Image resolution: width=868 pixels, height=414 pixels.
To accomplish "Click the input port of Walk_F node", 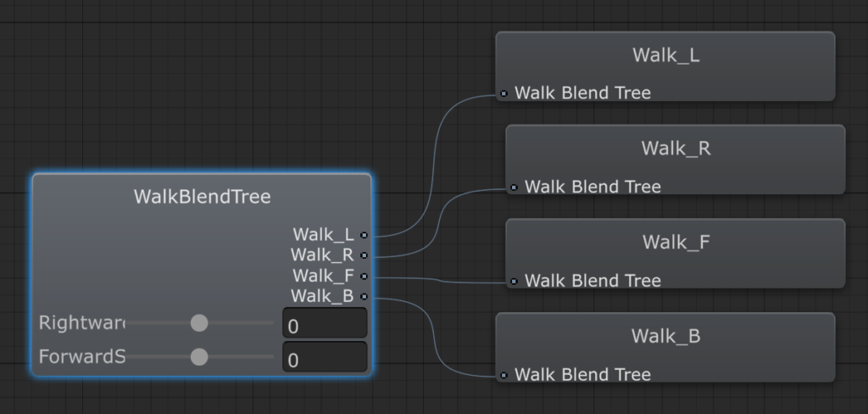I will pyautogui.click(x=514, y=281).
